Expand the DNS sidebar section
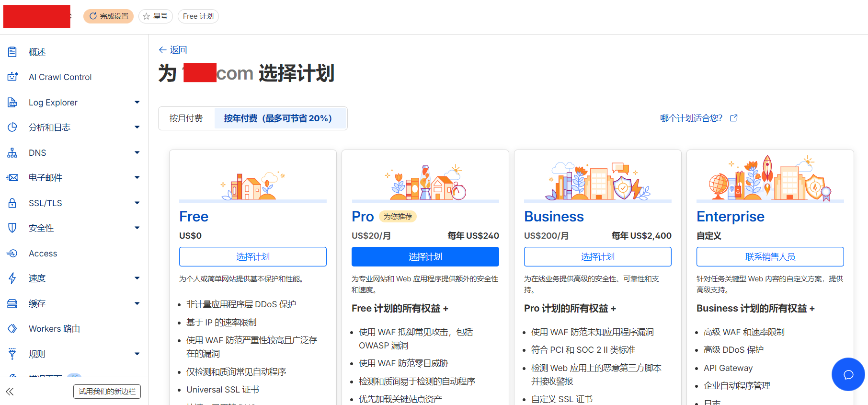Image resolution: width=868 pixels, height=405 pixels. (x=137, y=153)
